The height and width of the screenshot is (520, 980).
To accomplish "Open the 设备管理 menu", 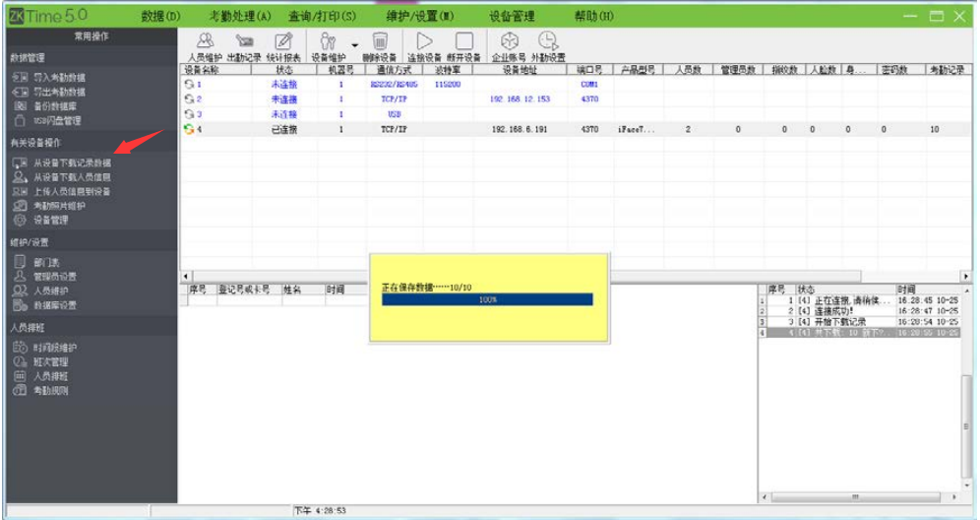I will (x=512, y=16).
